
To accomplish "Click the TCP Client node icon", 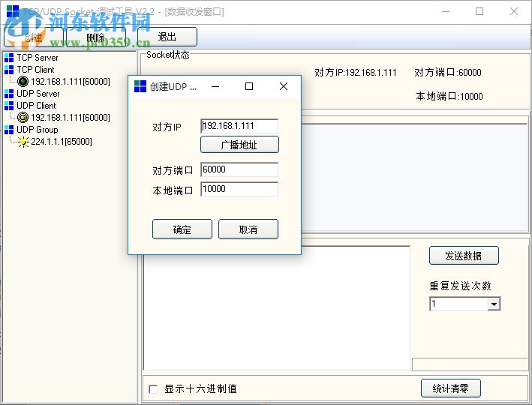I will [9, 70].
